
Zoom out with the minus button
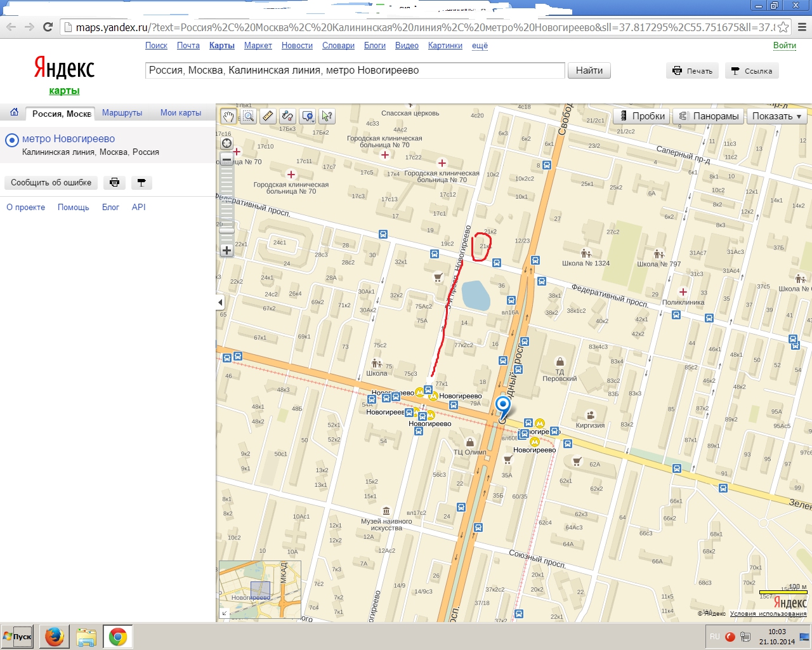(226, 159)
